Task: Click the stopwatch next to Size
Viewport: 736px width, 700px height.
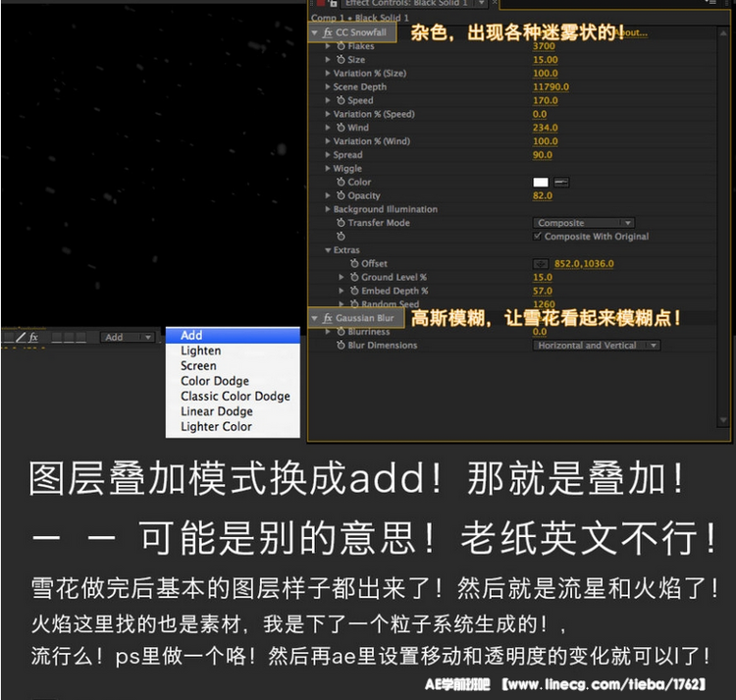Action: tap(341, 60)
